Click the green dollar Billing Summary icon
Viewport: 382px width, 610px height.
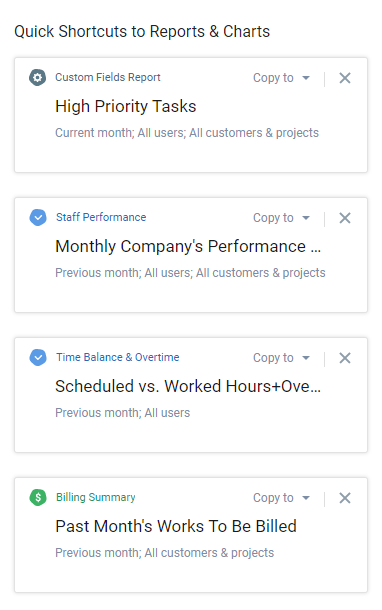[x=38, y=498]
